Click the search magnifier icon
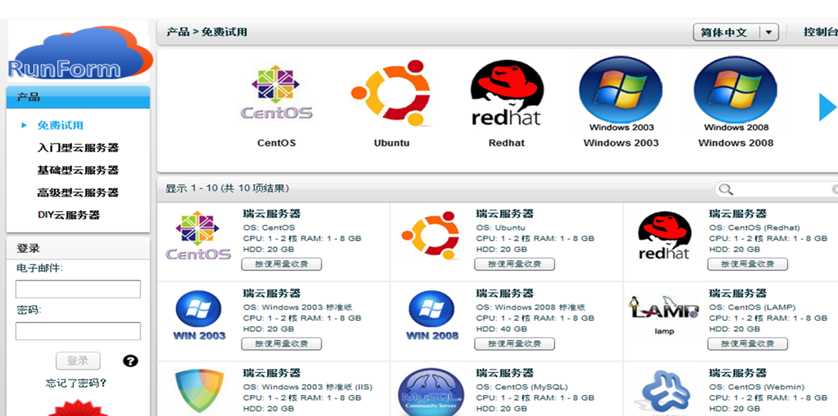Viewport: 838px width, 416px height. click(x=725, y=189)
